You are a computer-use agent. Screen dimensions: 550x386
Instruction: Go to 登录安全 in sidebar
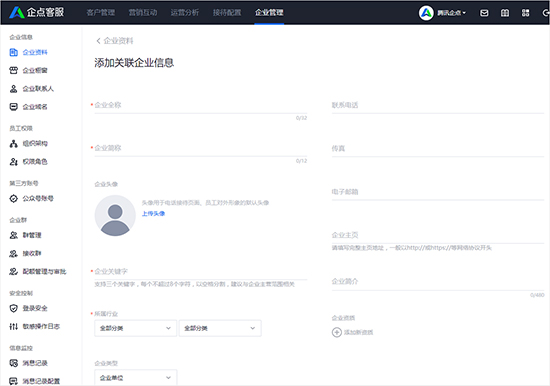coord(35,308)
